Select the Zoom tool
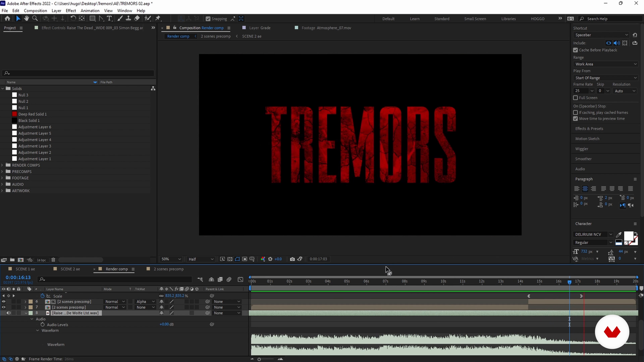 point(35,18)
